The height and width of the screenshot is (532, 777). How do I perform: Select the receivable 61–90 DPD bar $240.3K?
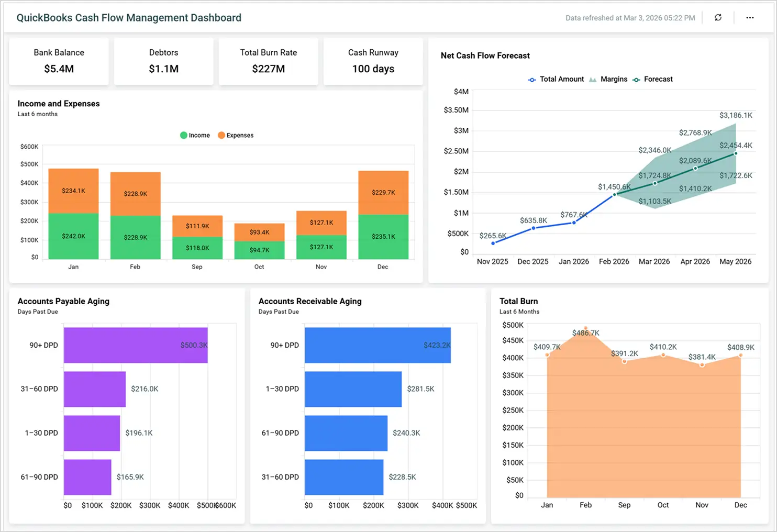click(346, 433)
